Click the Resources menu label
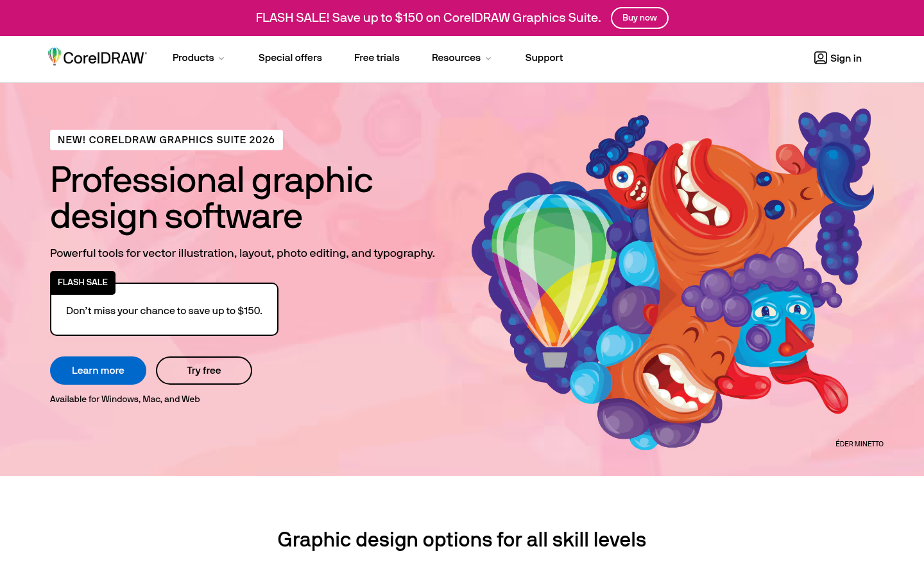Viewport: 924px width, 578px height. tap(456, 58)
